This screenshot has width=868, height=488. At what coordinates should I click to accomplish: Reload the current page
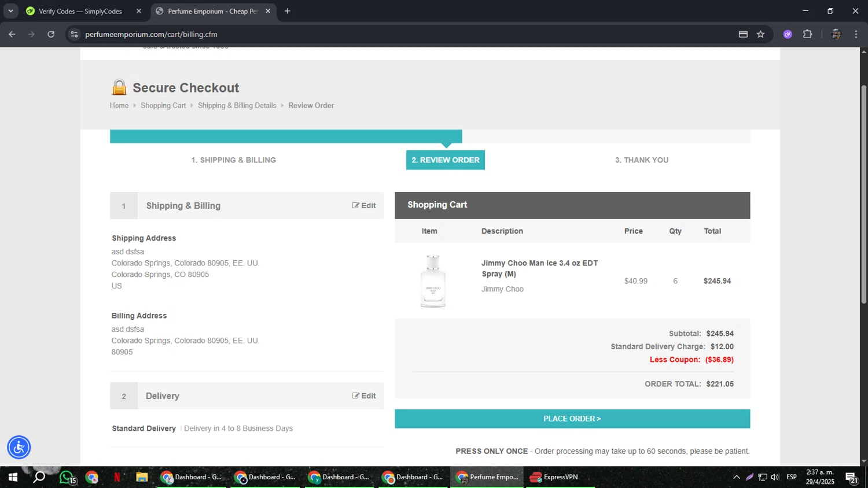[51, 34]
